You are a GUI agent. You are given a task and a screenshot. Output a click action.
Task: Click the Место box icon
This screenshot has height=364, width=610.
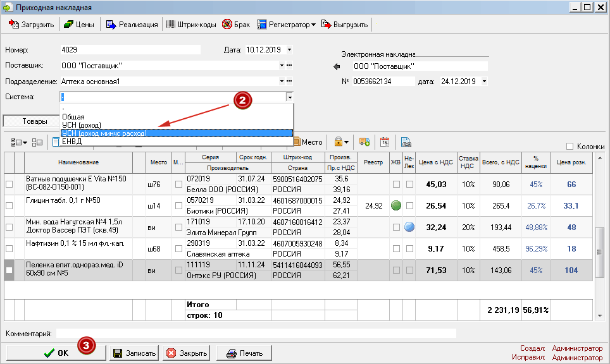(x=297, y=142)
